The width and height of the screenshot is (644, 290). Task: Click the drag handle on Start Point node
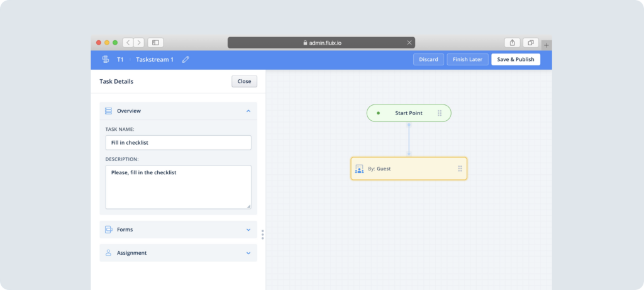click(x=440, y=113)
